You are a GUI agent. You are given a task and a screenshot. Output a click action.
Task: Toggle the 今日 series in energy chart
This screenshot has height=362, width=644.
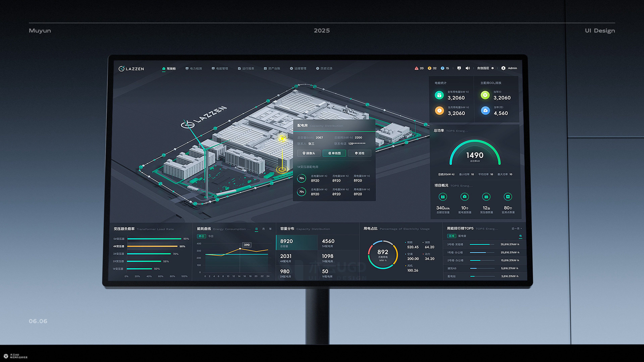211,236
